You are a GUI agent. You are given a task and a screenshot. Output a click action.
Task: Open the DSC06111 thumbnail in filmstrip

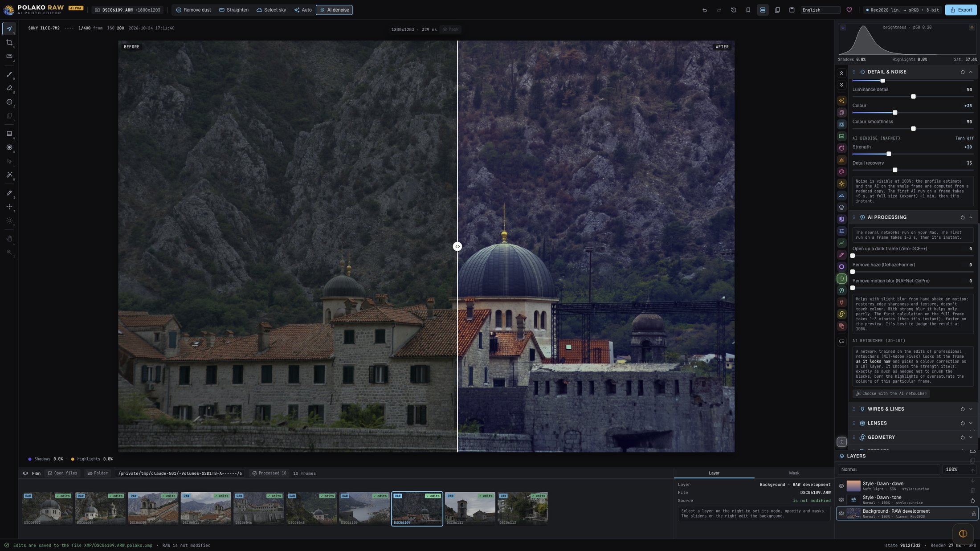click(x=470, y=509)
